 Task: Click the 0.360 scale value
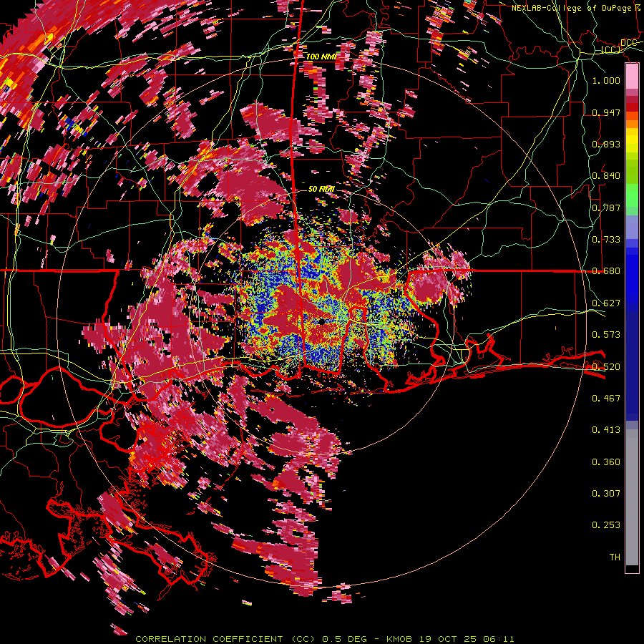point(606,462)
